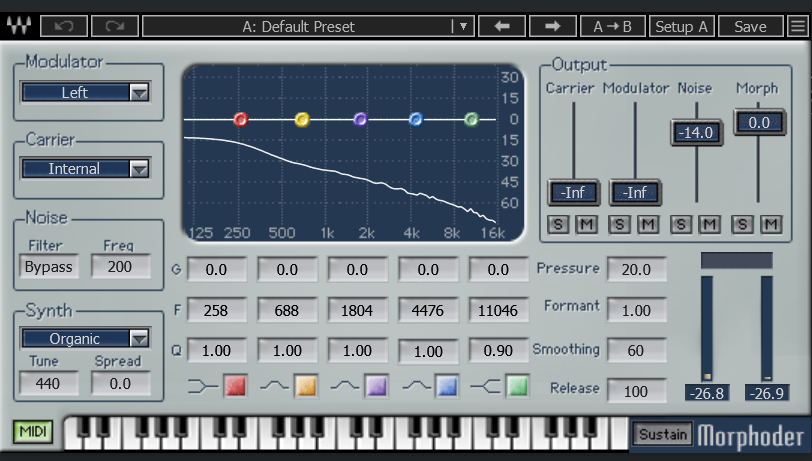Viewport: 812px width, 461px height.
Task: Click the bell shape icon beside purple swatch
Action: click(345, 386)
